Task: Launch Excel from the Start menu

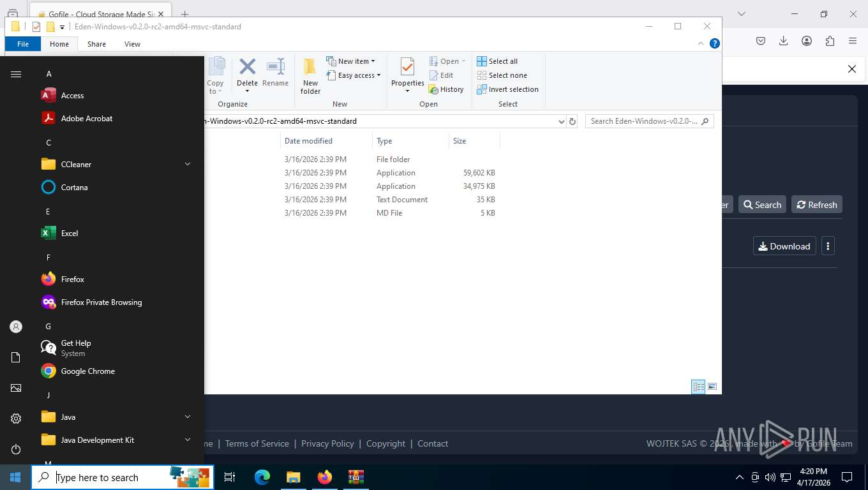Action: click(115, 234)
